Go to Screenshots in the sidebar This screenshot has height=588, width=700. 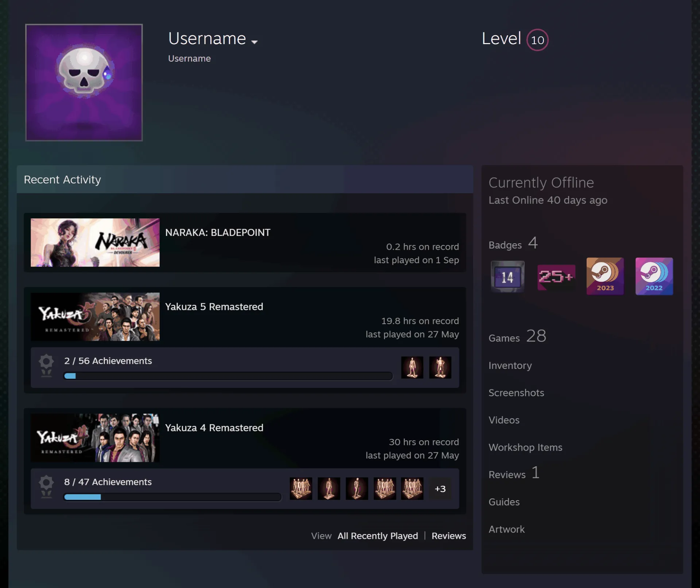[x=516, y=393]
